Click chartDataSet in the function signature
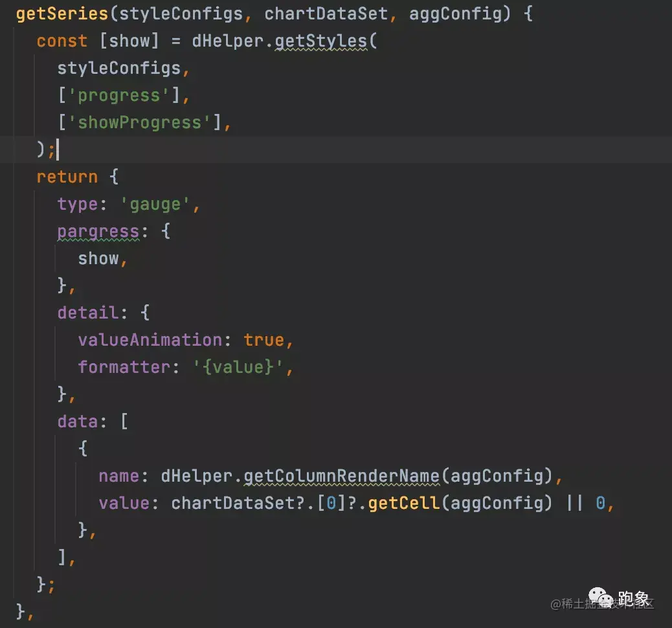672x628 pixels. (x=326, y=14)
